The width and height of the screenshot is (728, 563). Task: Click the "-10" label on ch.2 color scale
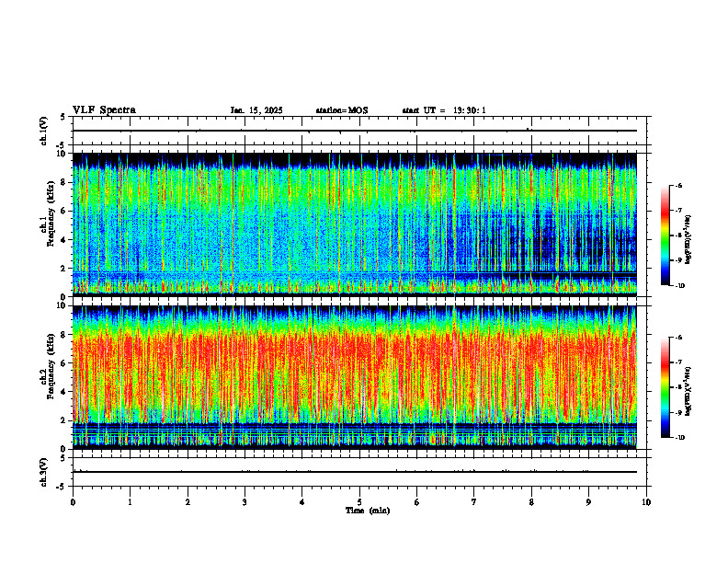(x=679, y=438)
